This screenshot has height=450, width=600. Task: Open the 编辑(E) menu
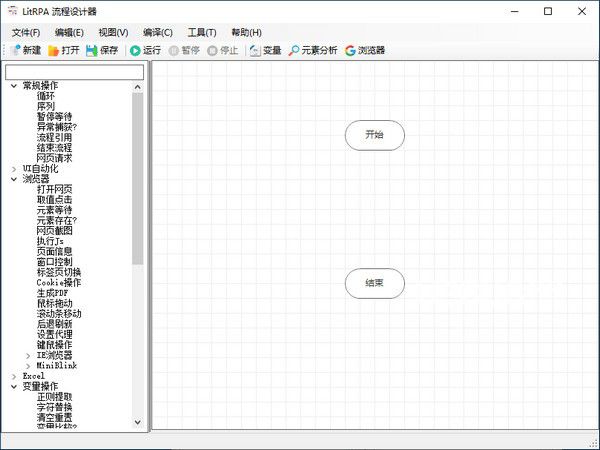tap(69, 33)
